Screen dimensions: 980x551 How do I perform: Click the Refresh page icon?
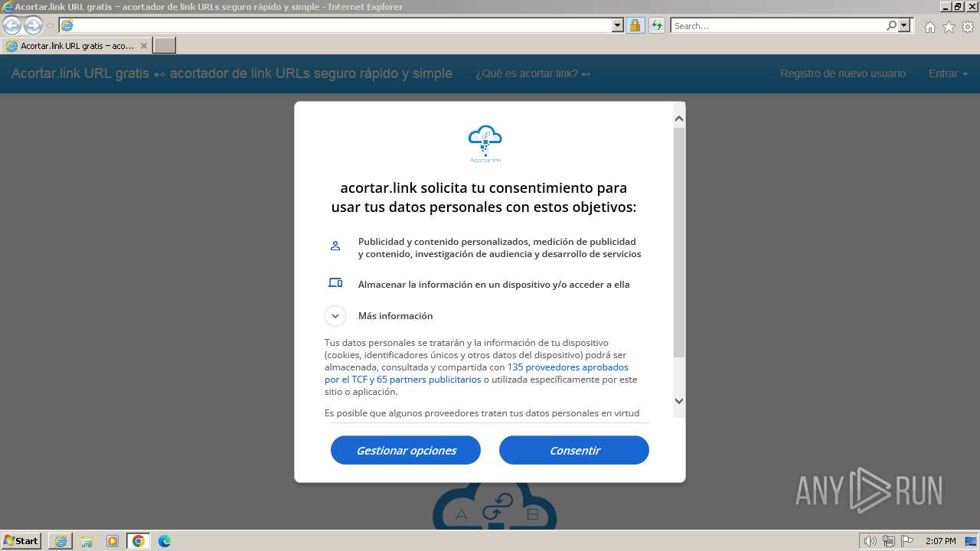click(x=656, y=25)
